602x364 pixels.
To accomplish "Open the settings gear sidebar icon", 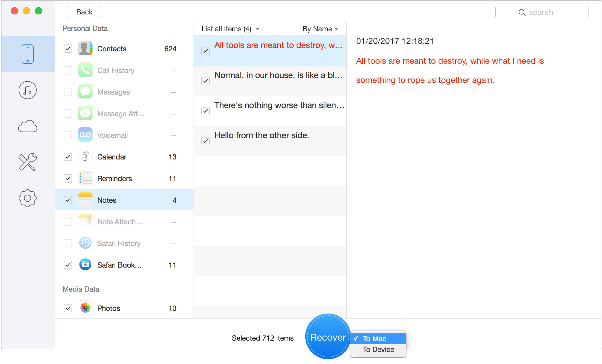I will tap(28, 198).
